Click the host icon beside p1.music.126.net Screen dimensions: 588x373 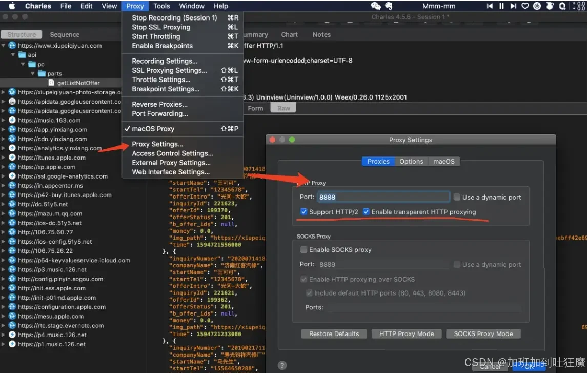pos(12,344)
